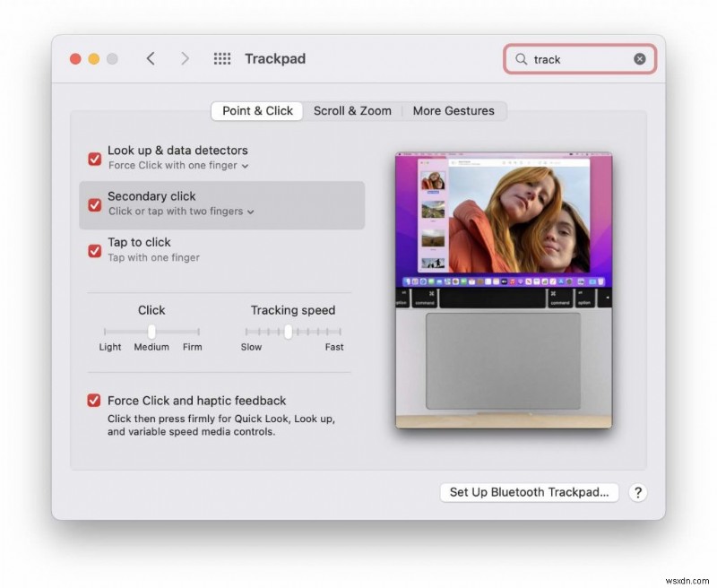Image resolution: width=717 pixels, height=588 pixels.
Task: Open the Force Click with one finger dropdown
Action: 246,165
